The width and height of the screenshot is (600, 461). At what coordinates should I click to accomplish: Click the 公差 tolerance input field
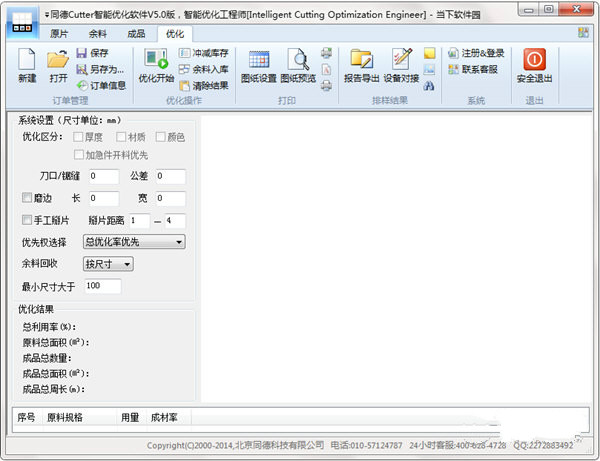[x=171, y=176]
